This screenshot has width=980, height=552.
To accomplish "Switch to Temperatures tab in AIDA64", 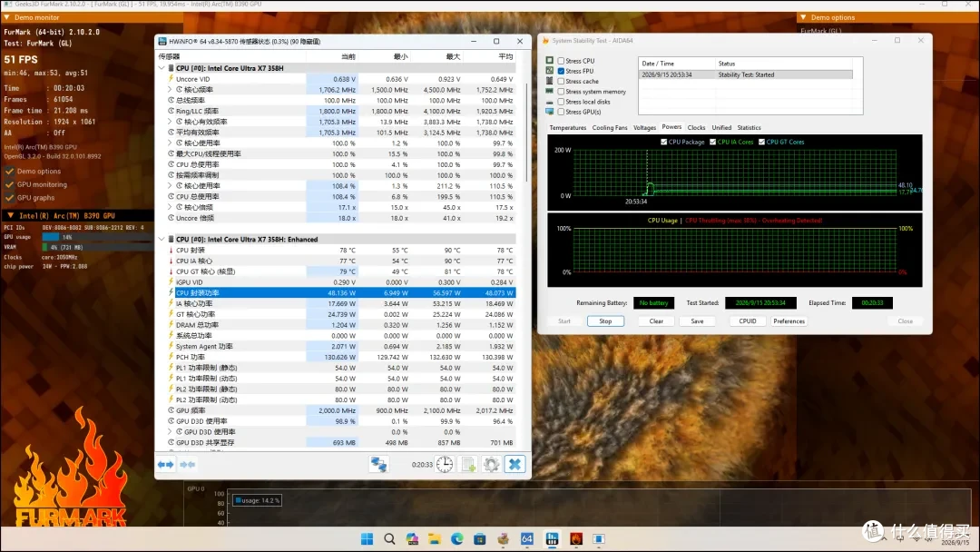I will pyautogui.click(x=567, y=127).
